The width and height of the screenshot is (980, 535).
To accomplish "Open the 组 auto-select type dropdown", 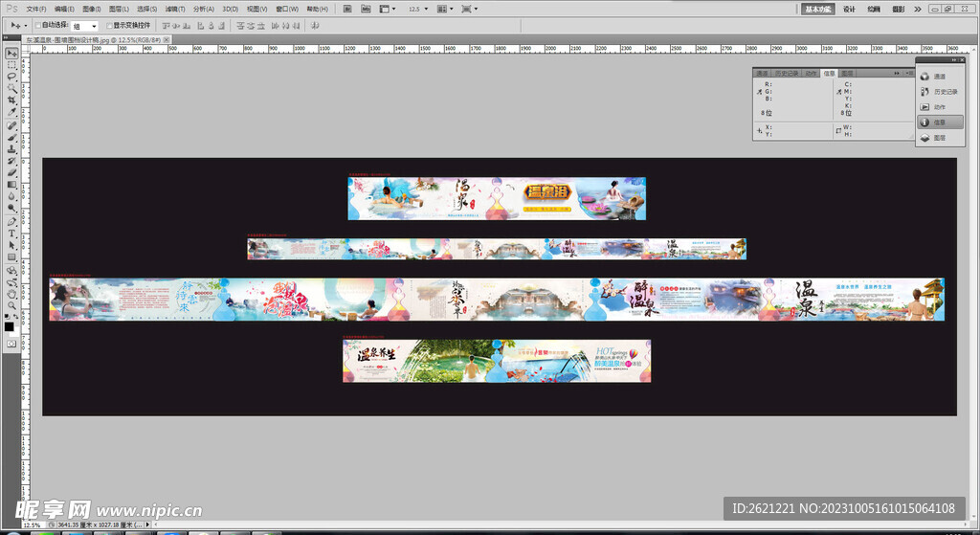I will click(84, 25).
